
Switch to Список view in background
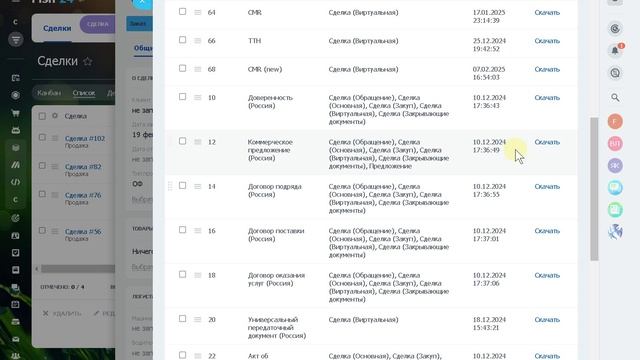(84, 93)
